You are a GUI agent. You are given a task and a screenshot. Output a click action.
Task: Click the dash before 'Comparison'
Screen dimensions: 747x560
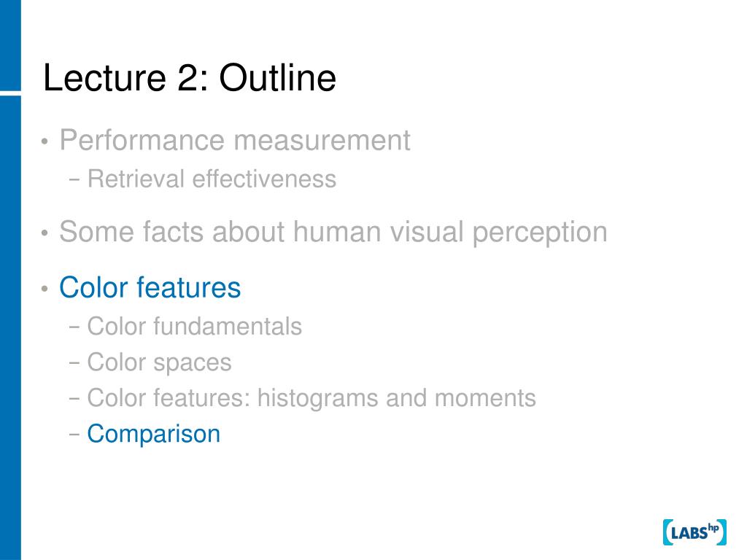[74, 435]
